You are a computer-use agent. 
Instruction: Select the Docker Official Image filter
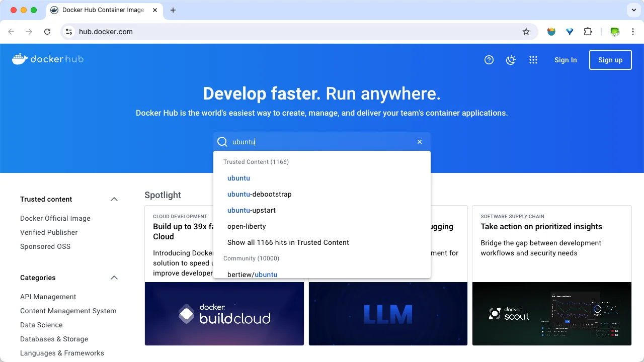55,218
